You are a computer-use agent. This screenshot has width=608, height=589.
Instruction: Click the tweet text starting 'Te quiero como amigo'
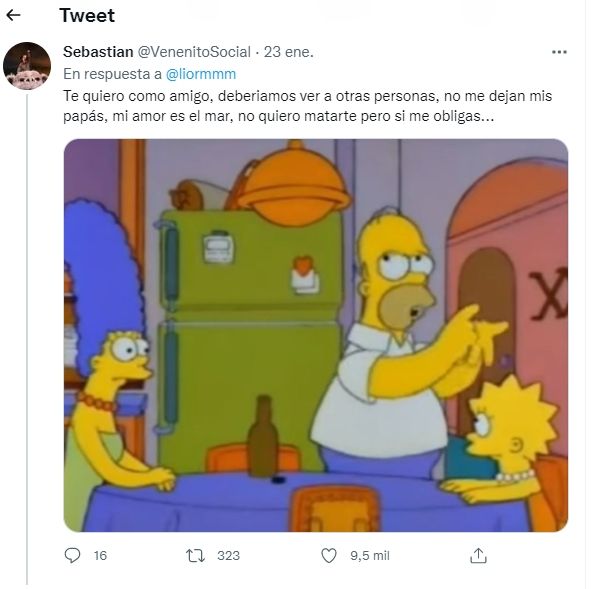307,106
